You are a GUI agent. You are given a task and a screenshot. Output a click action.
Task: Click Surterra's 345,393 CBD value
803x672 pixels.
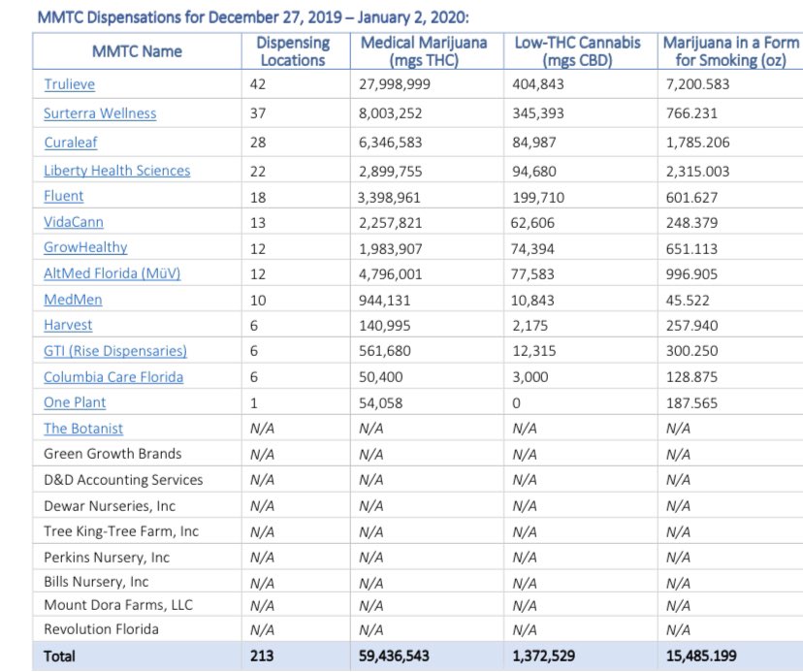[537, 113]
